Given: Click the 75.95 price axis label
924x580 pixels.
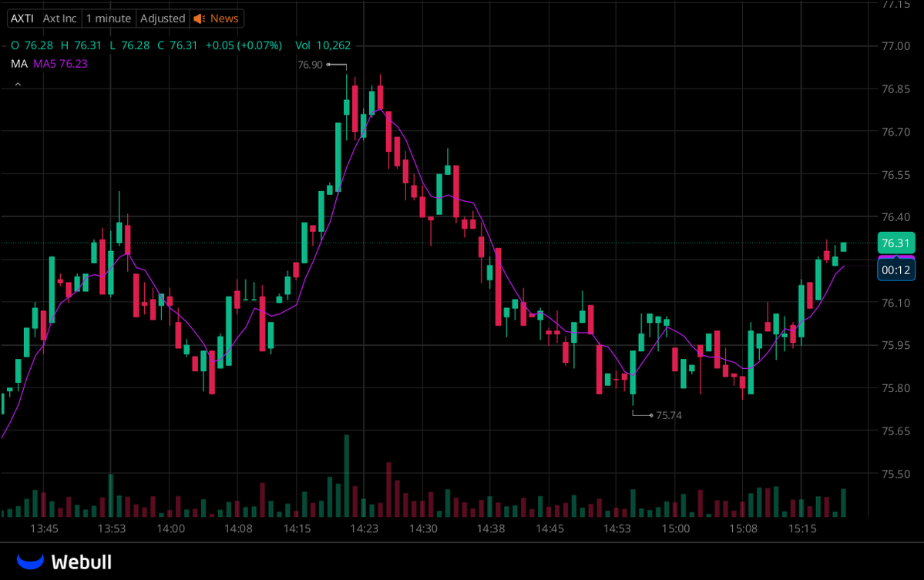Looking at the screenshot, I should point(895,345).
